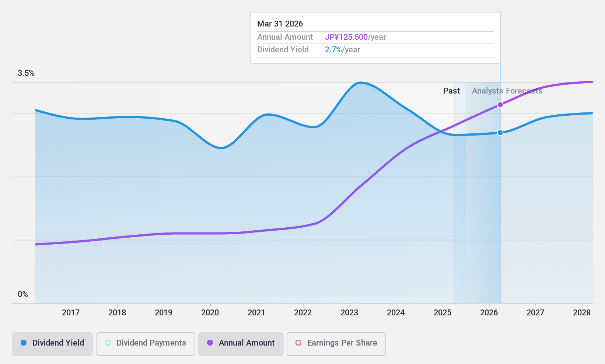Select the purple Annual Amount marker at Mar 2026
Screen dimensions: 605x364
(500, 105)
